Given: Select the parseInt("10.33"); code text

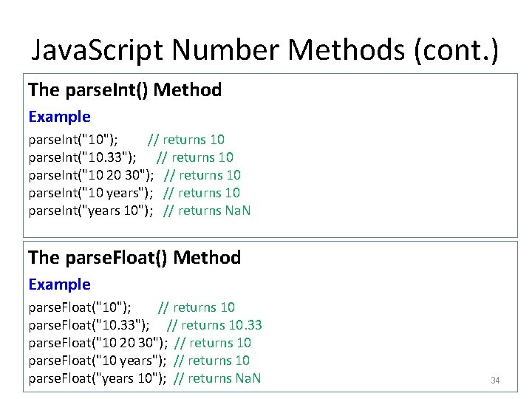Looking at the screenshot, I should tap(81, 157).
